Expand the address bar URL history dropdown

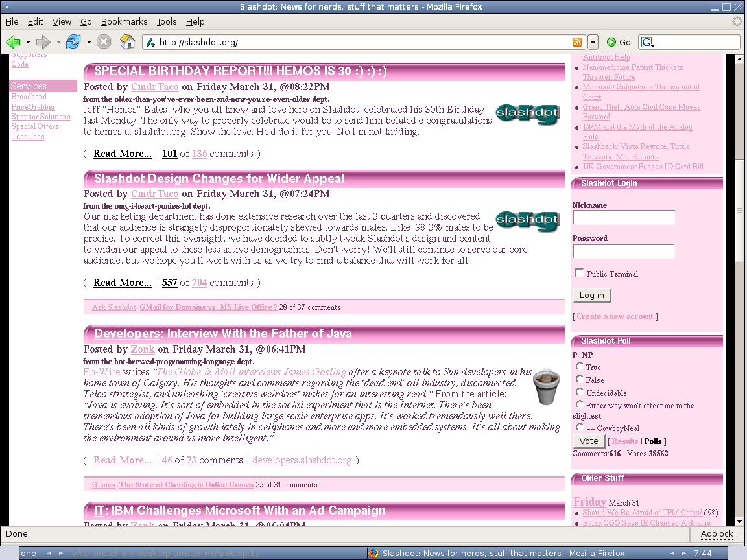pyautogui.click(x=593, y=42)
